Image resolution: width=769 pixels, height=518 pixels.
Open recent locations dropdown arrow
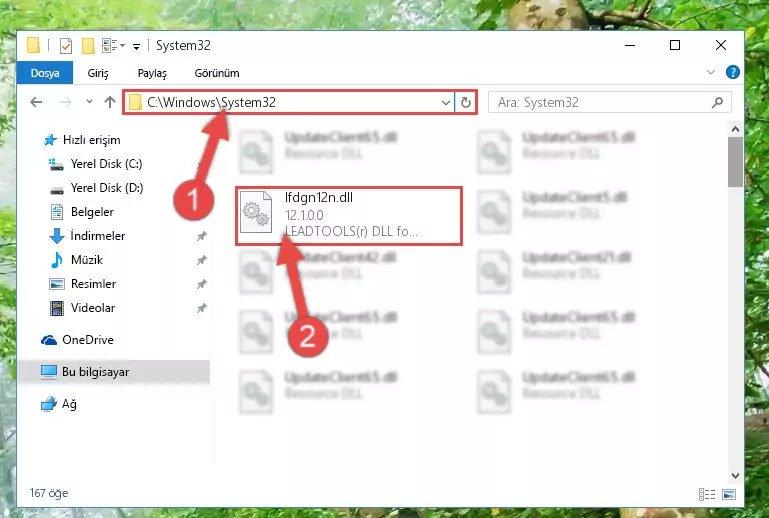(x=89, y=102)
